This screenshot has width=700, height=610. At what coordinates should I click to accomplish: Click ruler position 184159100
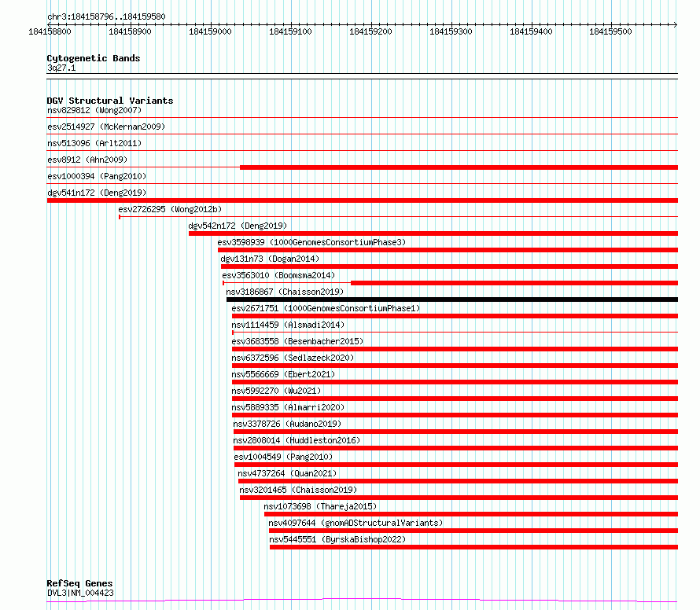tap(290, 31)
